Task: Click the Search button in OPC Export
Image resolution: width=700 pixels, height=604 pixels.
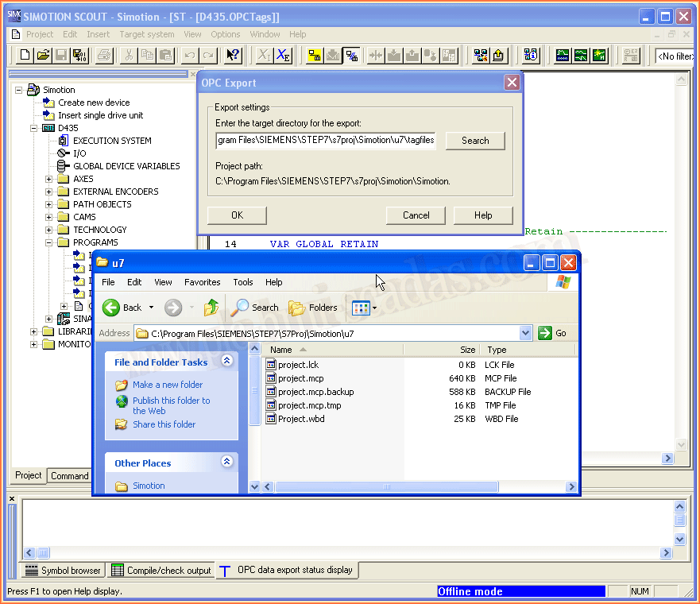Action: [x=475, y=141]
